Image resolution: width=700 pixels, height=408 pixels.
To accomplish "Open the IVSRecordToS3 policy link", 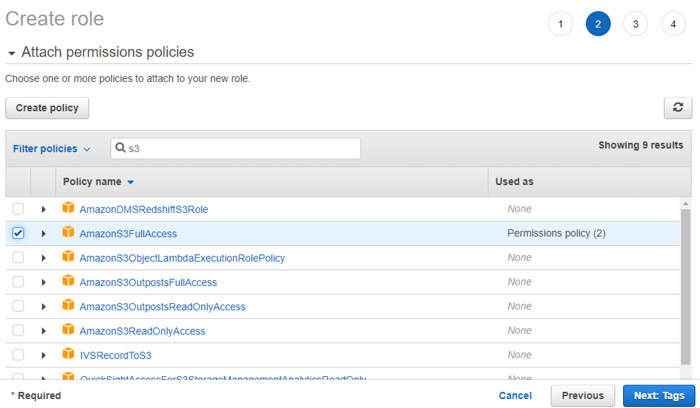I will click(116, 355).
